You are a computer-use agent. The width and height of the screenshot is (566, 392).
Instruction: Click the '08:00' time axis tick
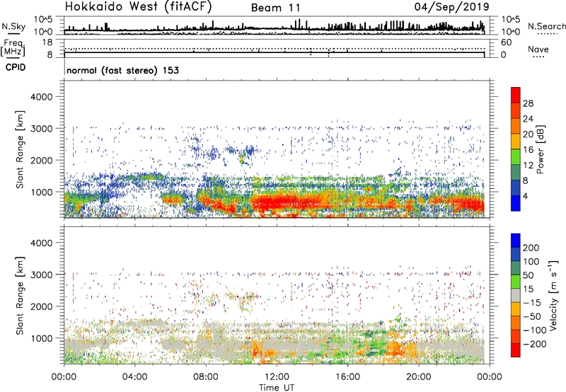[206, 377]
